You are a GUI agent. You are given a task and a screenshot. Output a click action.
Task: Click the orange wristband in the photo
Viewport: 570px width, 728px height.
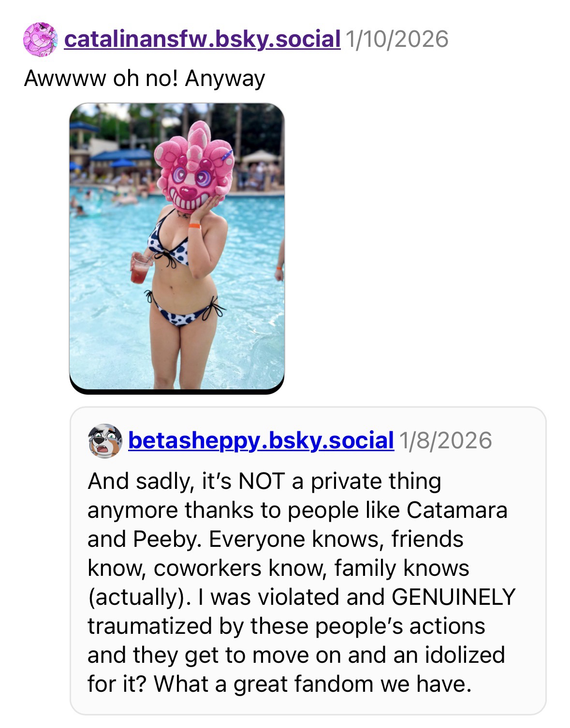194,226
